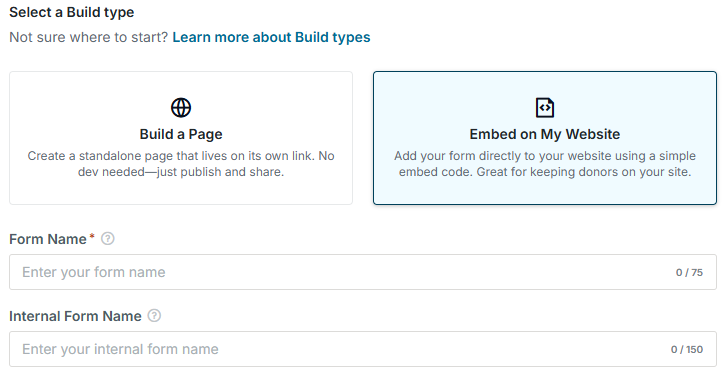Click the 'Create a standalone page' description text
The height and width of the screenshot is (378, 725).
(x=181, y=164)
